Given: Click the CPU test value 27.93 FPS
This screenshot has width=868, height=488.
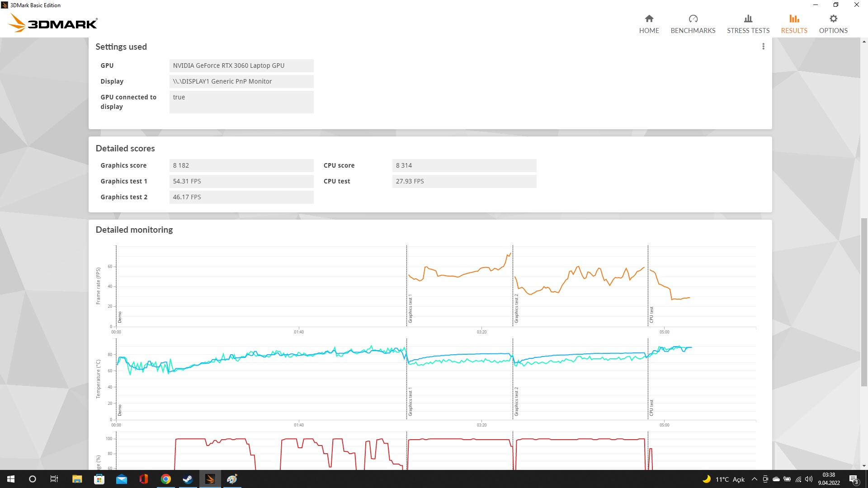Looking at the screenshot, I should (464, 181).
